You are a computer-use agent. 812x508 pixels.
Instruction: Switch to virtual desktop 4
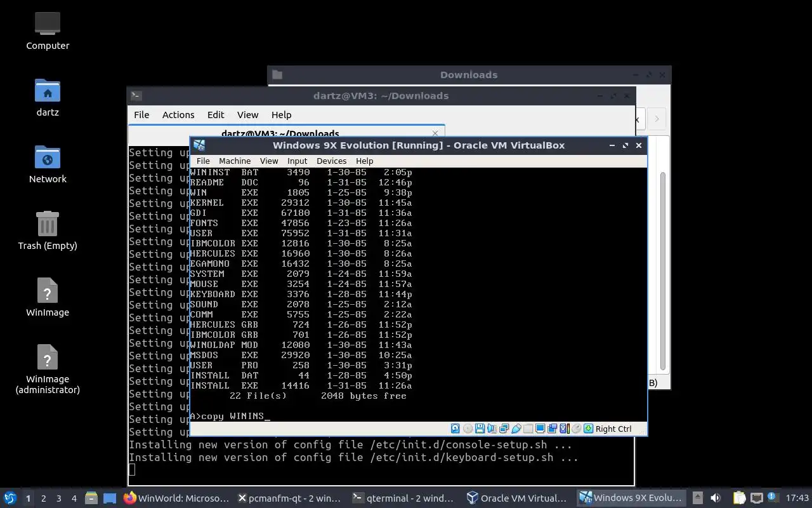[x=74, y=498]
